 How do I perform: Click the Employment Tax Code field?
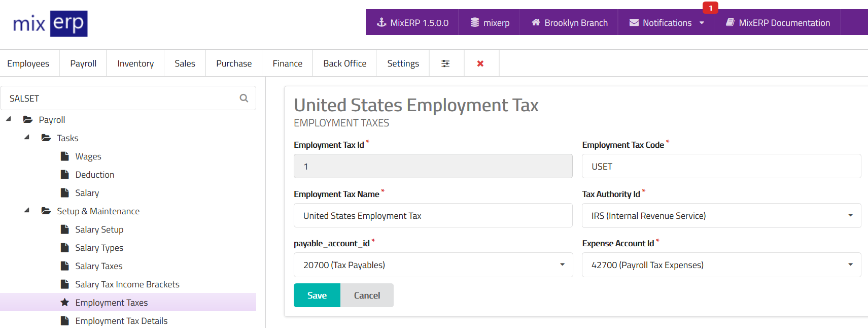(721, 167)
